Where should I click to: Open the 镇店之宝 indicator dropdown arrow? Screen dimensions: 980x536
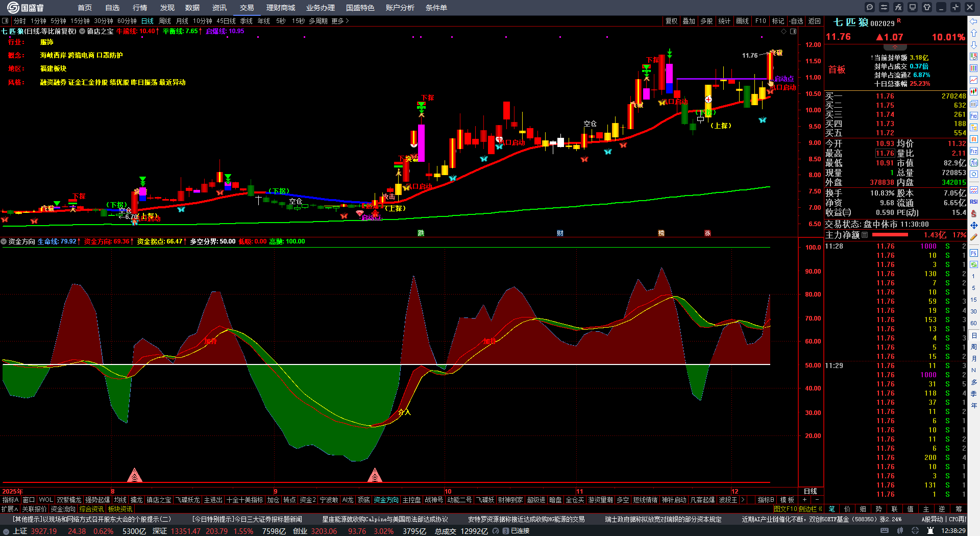pyautogui.click(x=82, y=31)
